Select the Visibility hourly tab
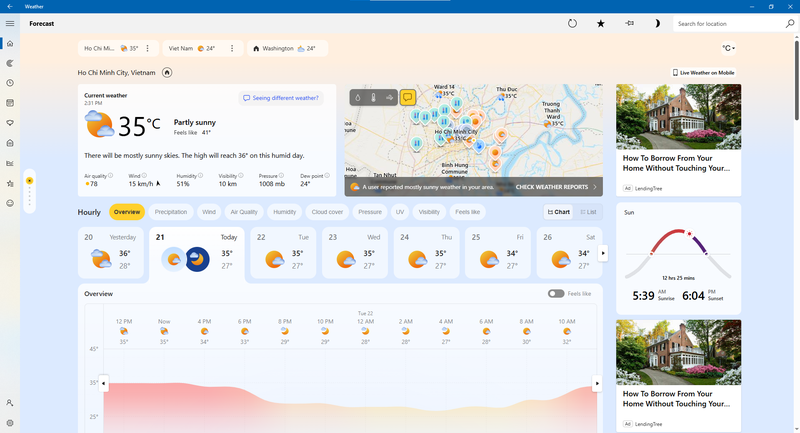Viewport: 800px width, 433px height. click(429, 212)
